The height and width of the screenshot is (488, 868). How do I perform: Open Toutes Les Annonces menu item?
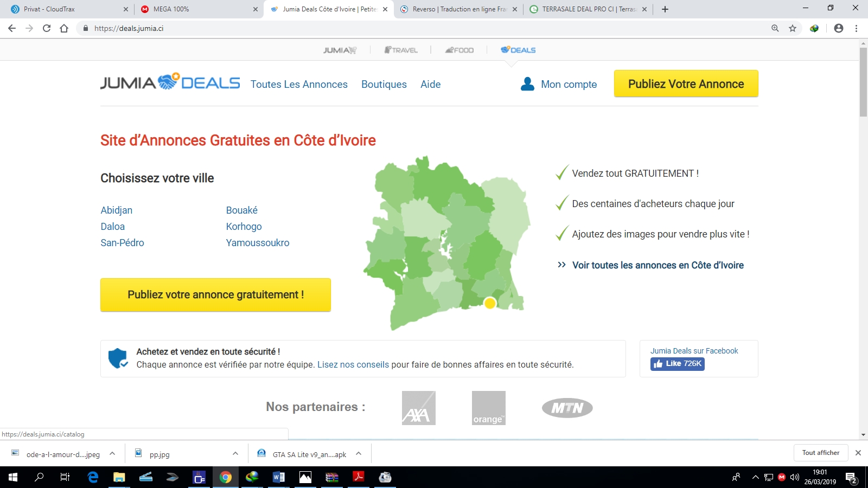299,84
